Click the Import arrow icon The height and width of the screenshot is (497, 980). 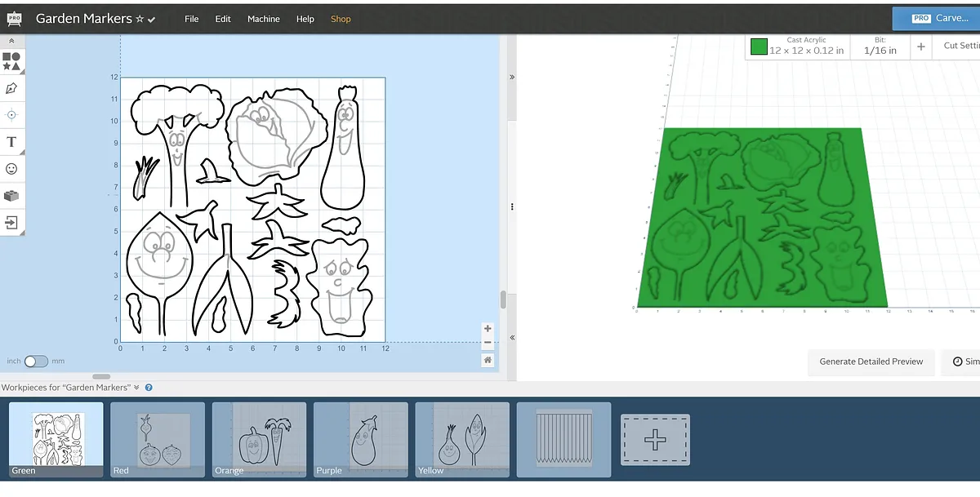point(11,222)
